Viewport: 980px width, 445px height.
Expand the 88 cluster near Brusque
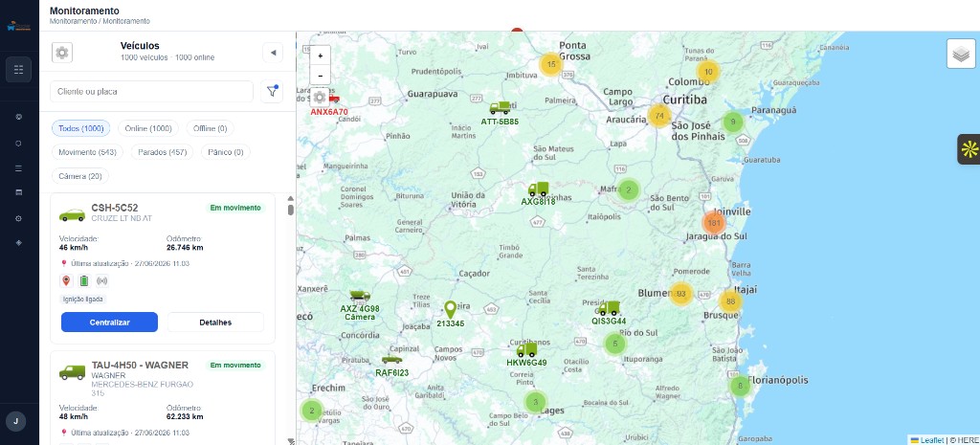730,301
